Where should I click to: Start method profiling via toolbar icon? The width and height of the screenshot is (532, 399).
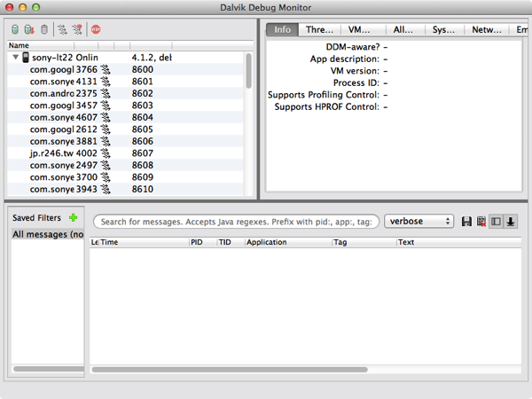tap(77, 29)
